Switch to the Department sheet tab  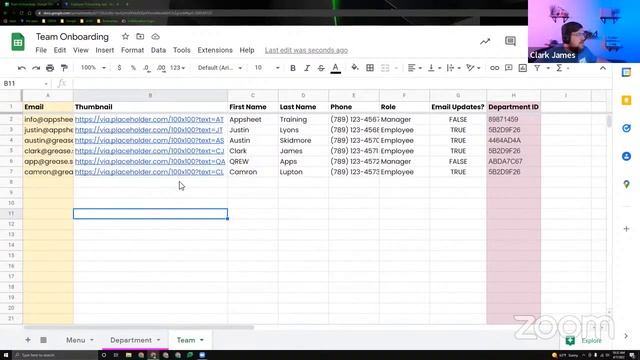(131, 340)
